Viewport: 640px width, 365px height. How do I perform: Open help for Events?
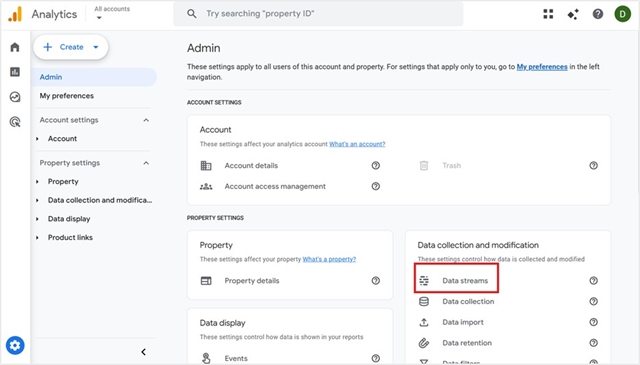pos(376,358)
